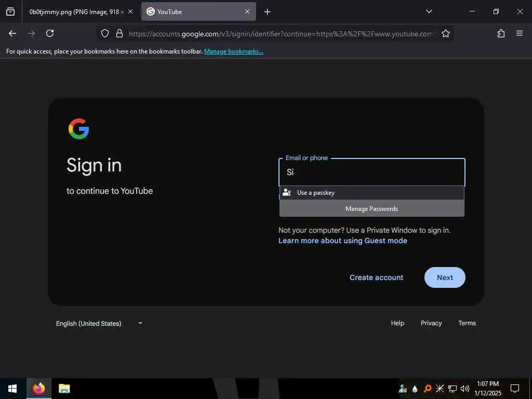Click the Next button
The height and width of the screenshot is (399, 532).
coord(445,277)
